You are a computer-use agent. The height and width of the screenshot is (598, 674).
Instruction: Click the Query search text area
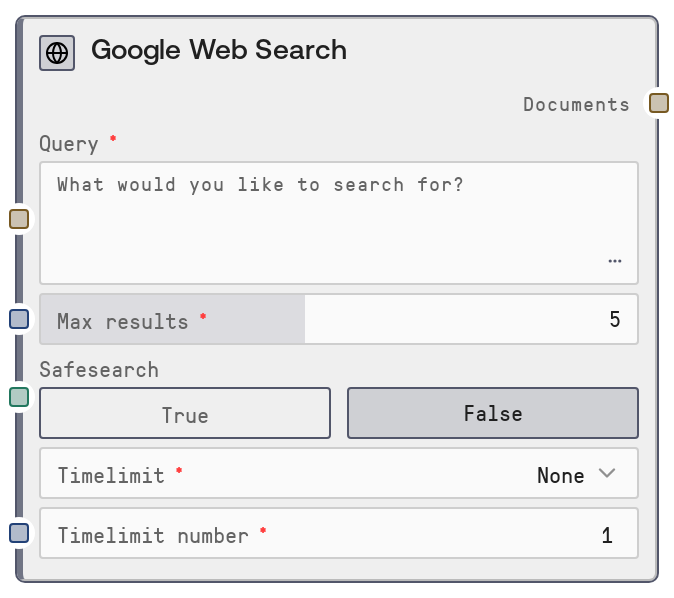coord(338,222)
